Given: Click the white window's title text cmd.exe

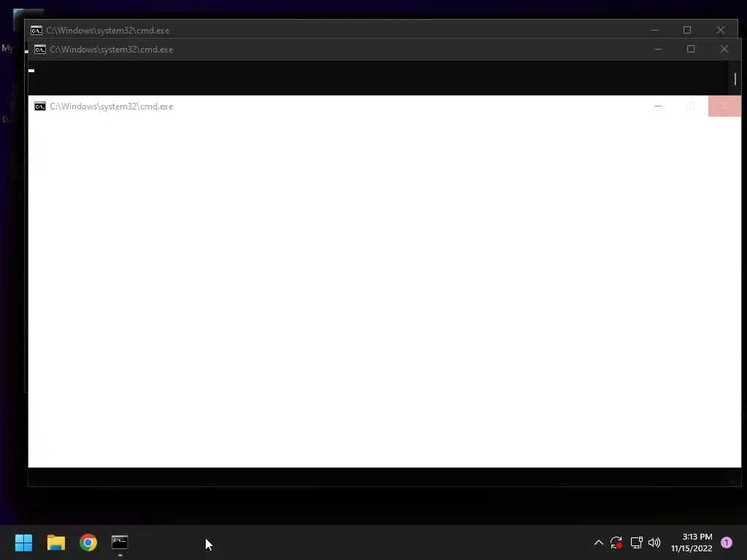Looking at the screenshot, I should click(x=112, y=106).
